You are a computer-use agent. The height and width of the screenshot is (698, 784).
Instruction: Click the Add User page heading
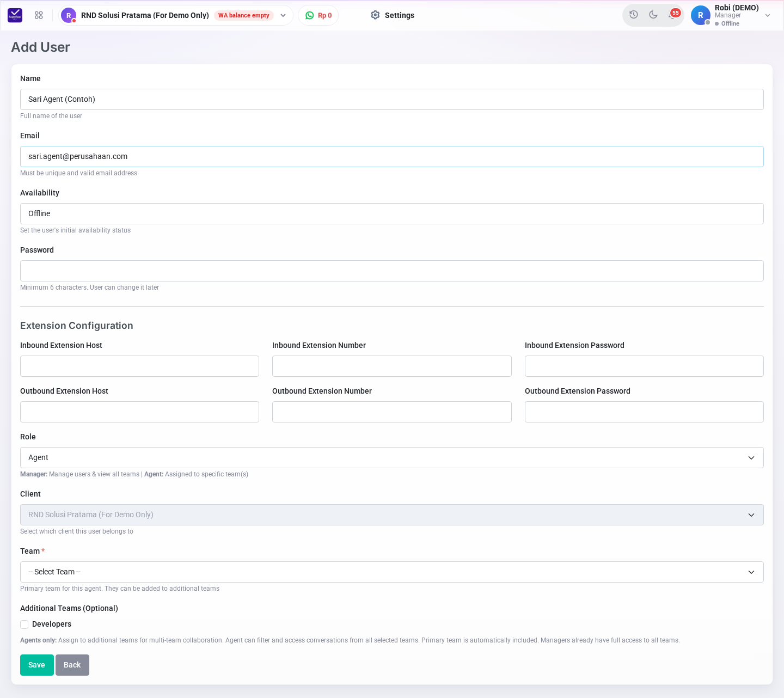click(x=40, y=47)
